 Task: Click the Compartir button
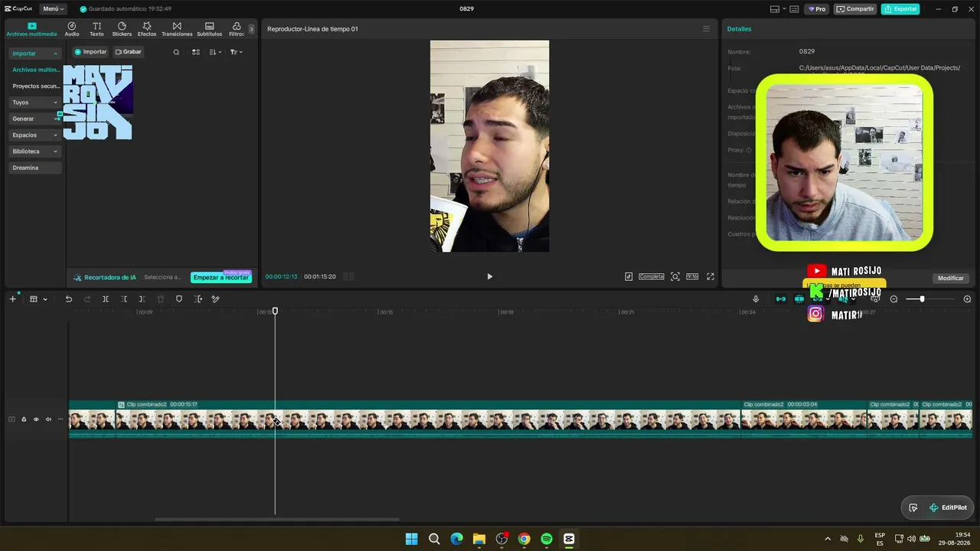pos(855,9)
